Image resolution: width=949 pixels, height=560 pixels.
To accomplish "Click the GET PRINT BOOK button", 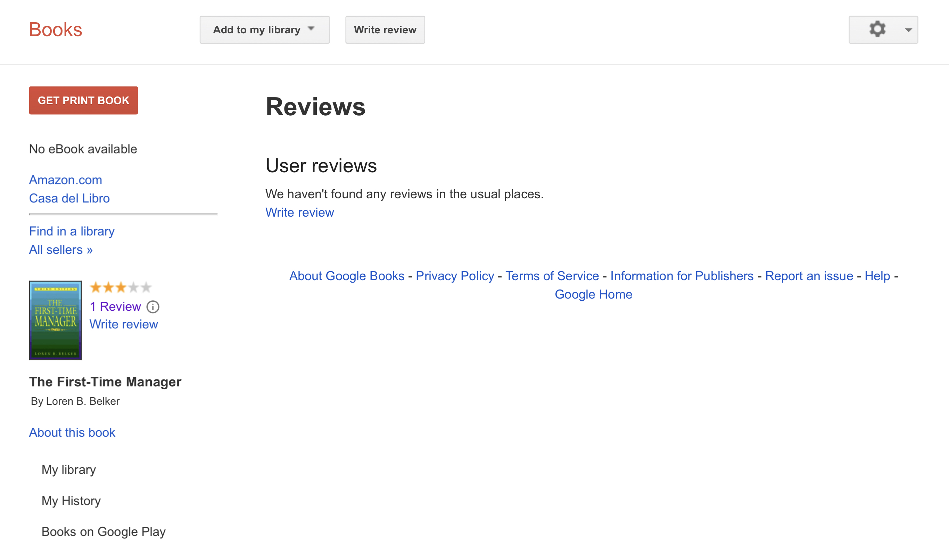I will coord(83,100).
